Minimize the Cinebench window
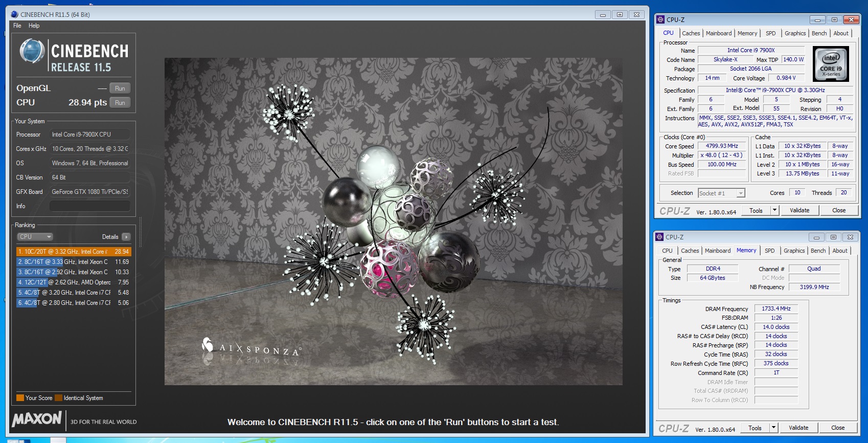868x443 pixels. pos(603,15)
